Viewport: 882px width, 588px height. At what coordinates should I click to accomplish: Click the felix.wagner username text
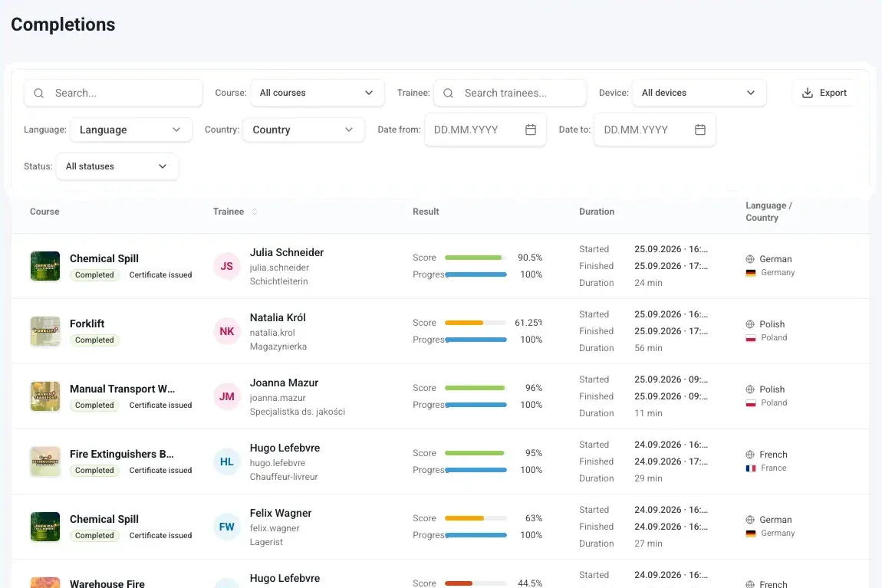275,528
